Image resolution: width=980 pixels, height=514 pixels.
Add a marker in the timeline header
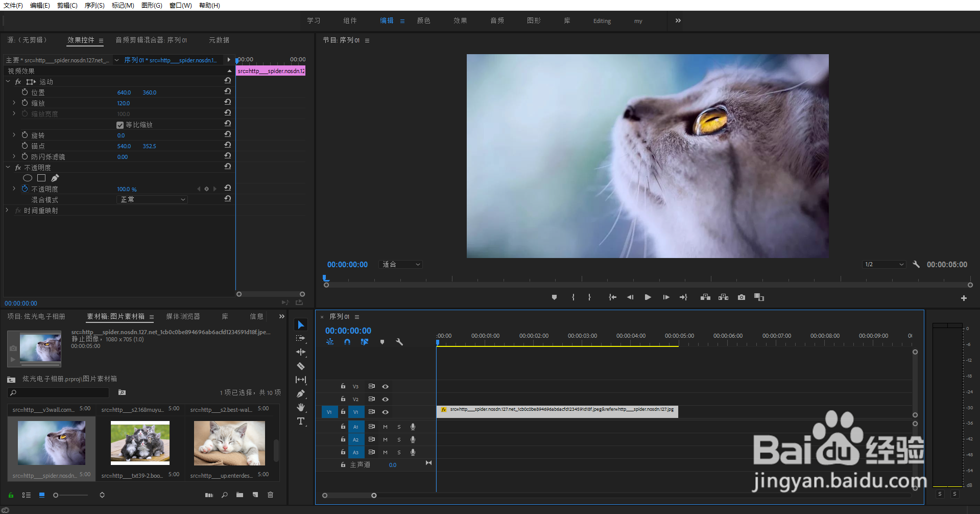point(382,342)
